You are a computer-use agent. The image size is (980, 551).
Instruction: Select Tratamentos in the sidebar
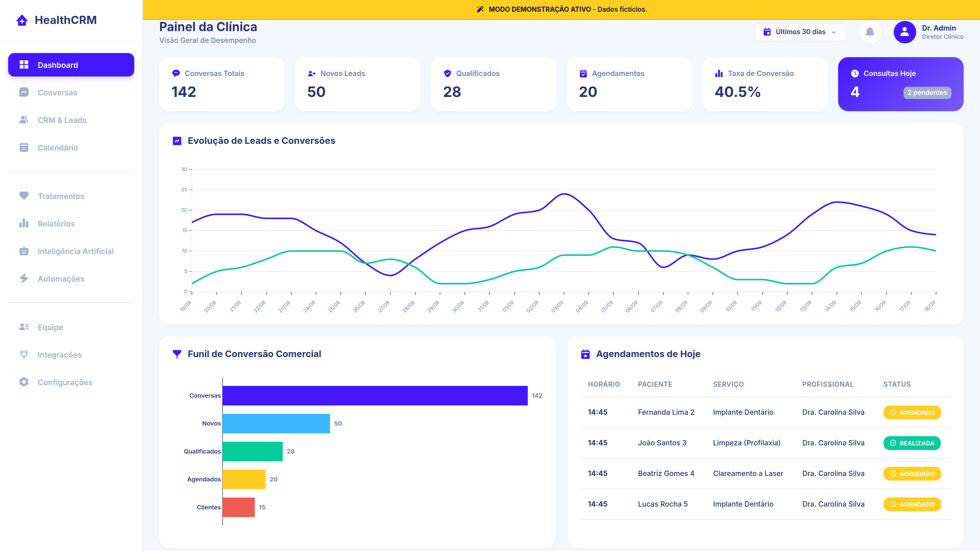click(x=71, y=196)
